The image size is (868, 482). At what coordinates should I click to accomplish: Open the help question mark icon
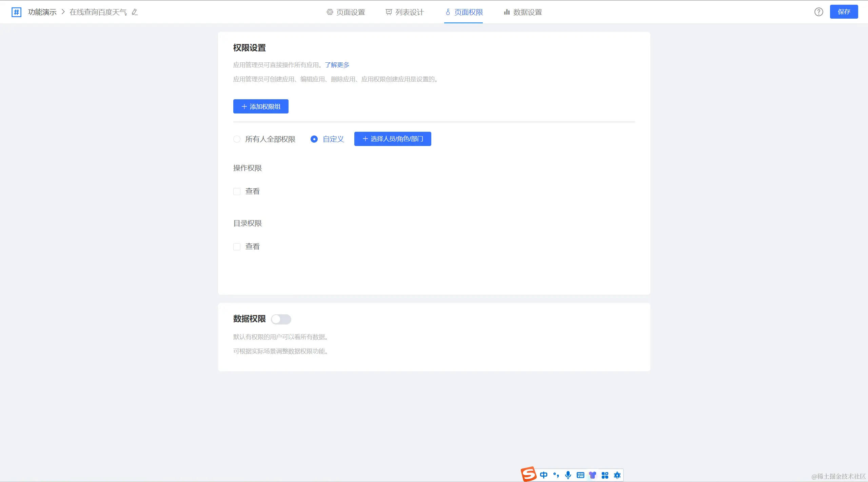pyautogui.click(x=818, y=12)
